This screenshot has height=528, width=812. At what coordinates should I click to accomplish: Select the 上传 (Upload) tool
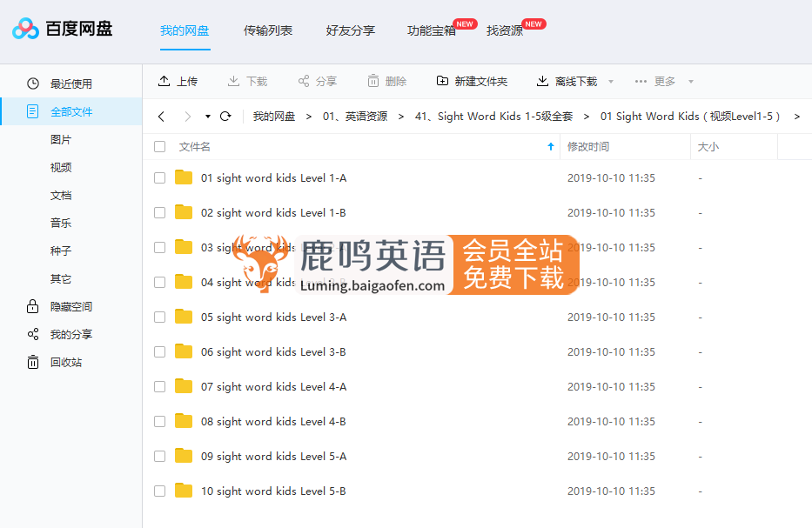tap(178, 81)
